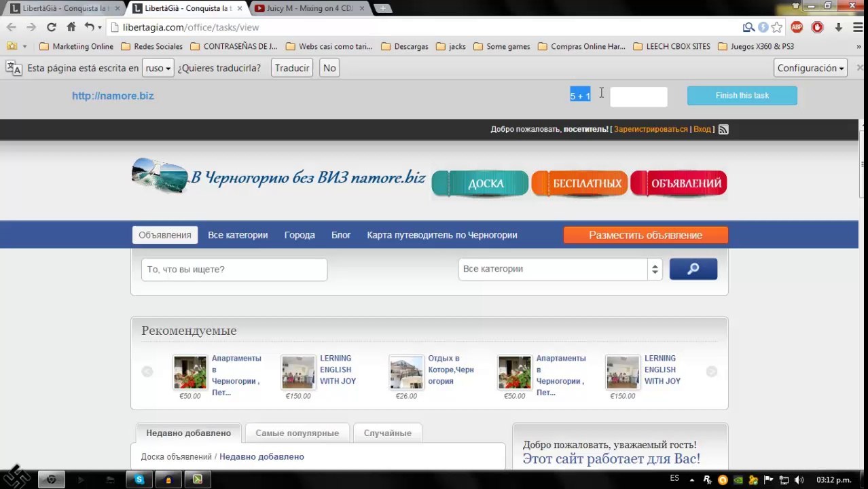Click the taskbar clock showing 03:12 p.m.

tap(834, 479)
